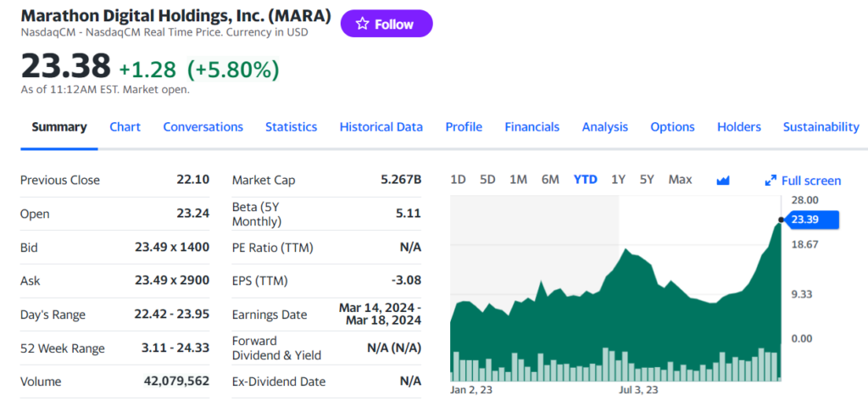Viewport: 868px width, 401px height.
Task: Select the Max chart range
Action: (x=681, y=180)
